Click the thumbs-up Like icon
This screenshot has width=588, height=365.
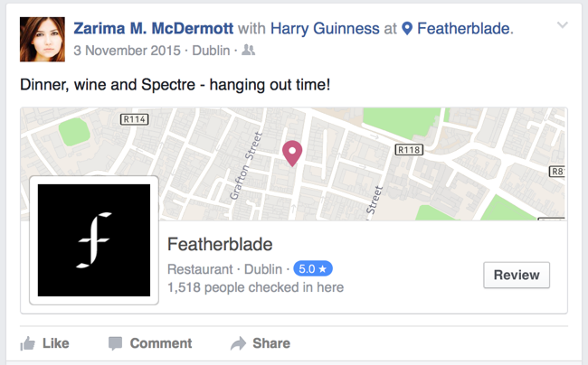[x=28, y=343]
